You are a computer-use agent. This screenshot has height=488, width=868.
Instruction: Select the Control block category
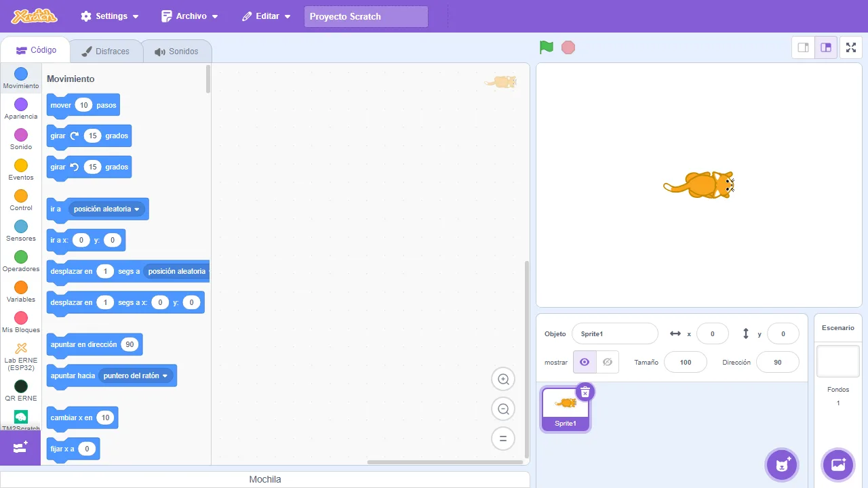pyautogui.click(x=21, y=200)
